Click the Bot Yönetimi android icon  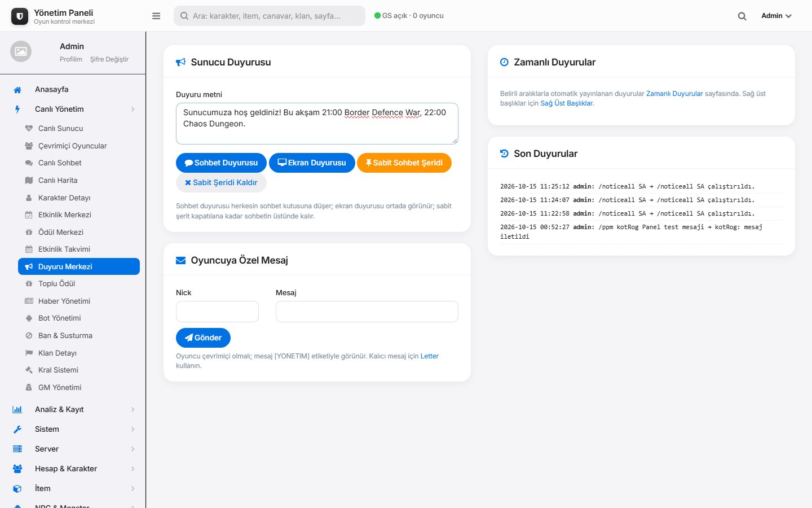pos(29,318)
